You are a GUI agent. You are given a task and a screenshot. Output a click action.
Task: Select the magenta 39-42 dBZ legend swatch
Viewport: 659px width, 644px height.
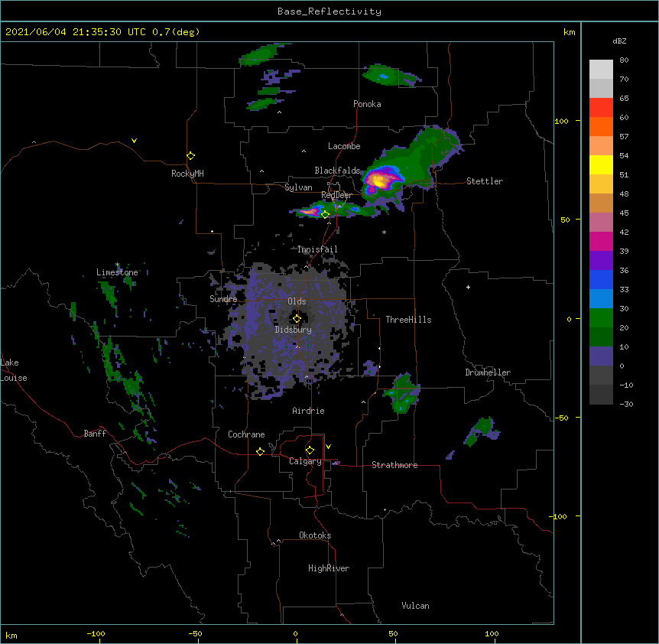click(x=601, y=241)
